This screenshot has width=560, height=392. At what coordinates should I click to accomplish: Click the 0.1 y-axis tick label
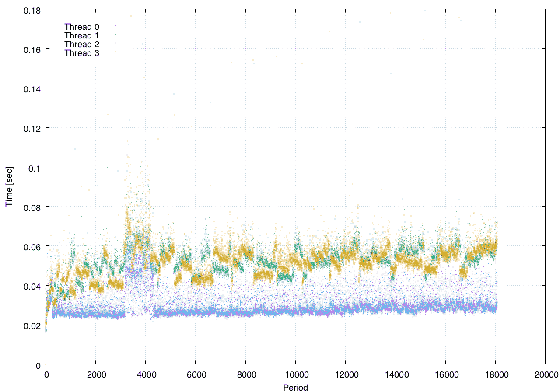(x=35, y=168)
